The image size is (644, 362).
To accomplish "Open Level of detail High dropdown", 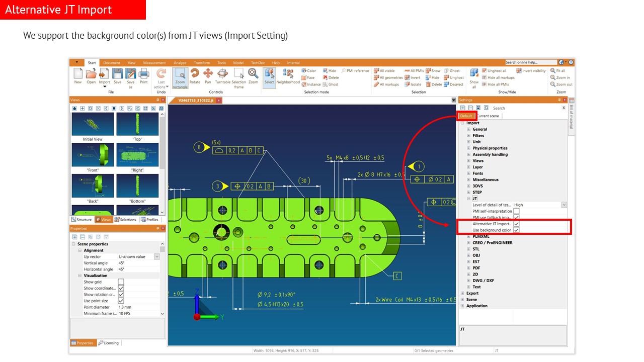I will point(564,205).
